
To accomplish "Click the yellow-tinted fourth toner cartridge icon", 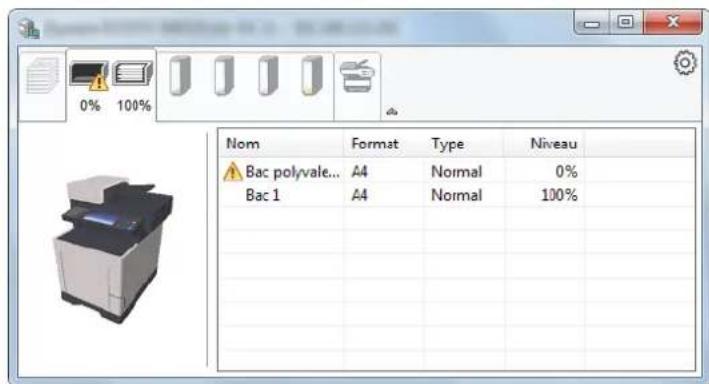I will point(312,76).
